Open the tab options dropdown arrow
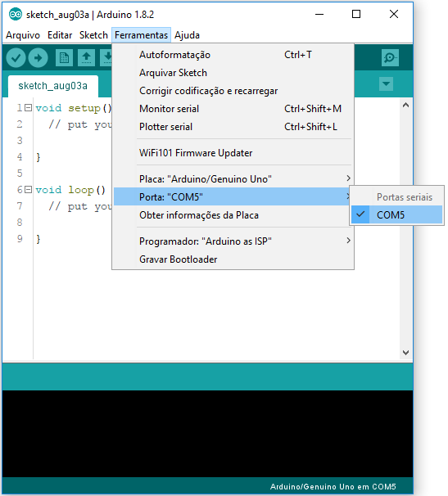This screenshot has width=448, height=496. [x=386, y=83]
